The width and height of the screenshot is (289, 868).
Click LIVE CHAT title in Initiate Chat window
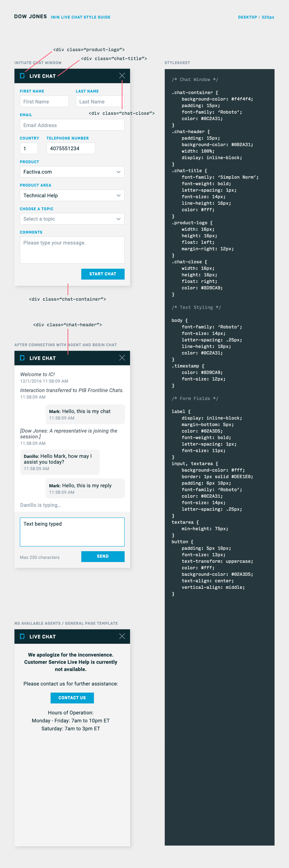tap(42, 76)
